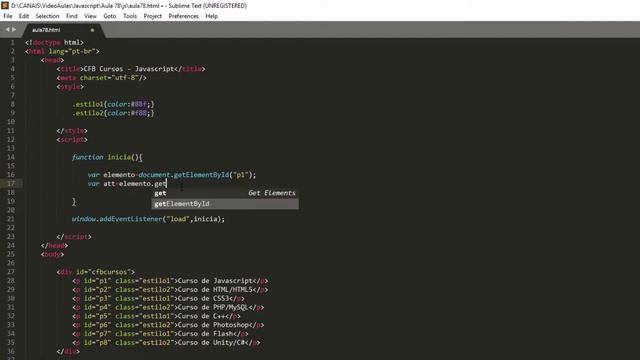The height and width of the screenshot is (360, 640).
Task: Click the div id="cfbcursos" line
Action: click(x=96, y=272)
